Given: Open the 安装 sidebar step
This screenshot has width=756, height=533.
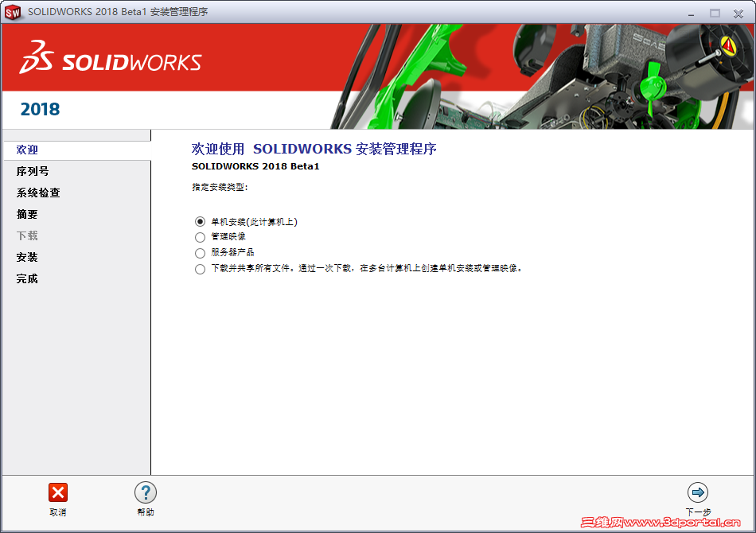Looking at the screenshot, I should 27,257.
